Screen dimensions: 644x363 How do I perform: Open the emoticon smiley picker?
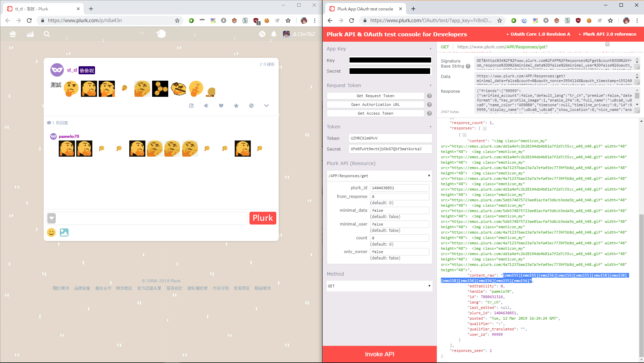(51, 233)
